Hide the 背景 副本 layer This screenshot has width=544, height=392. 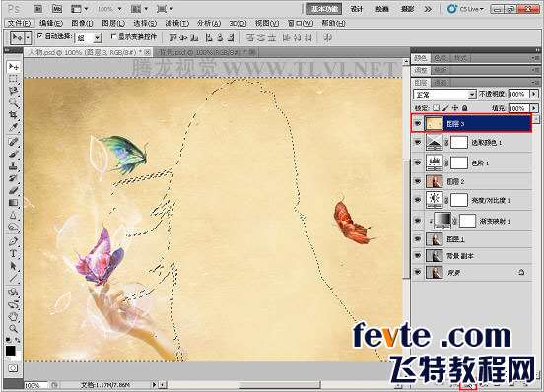pyautogui.click(x=418, y=255)
